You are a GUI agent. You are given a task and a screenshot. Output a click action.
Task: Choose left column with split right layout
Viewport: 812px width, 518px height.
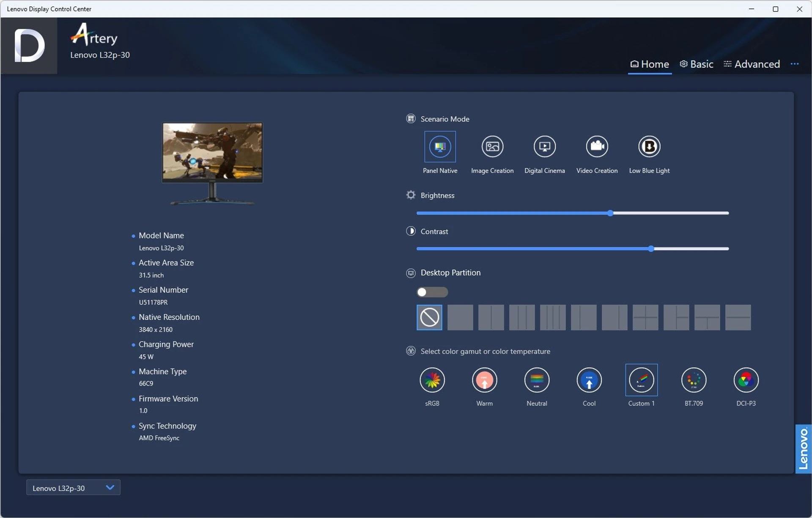coord(676,317)
